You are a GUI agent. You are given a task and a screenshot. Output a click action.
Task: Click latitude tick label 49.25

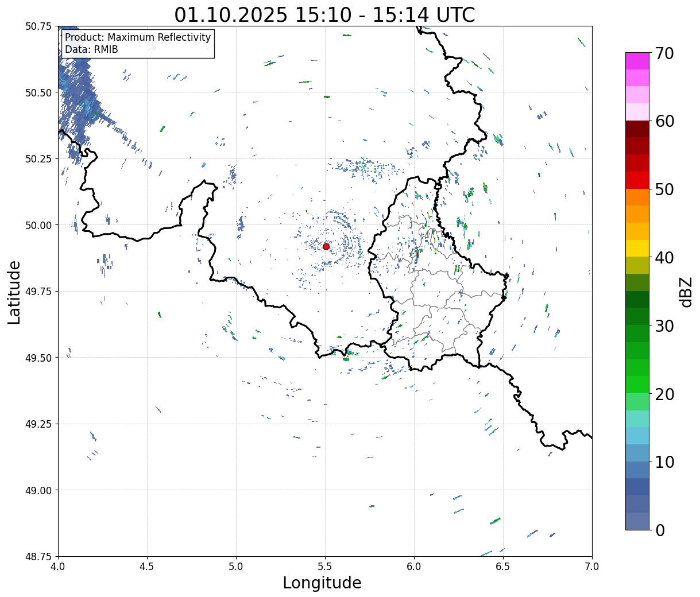(x=38, y=424)
